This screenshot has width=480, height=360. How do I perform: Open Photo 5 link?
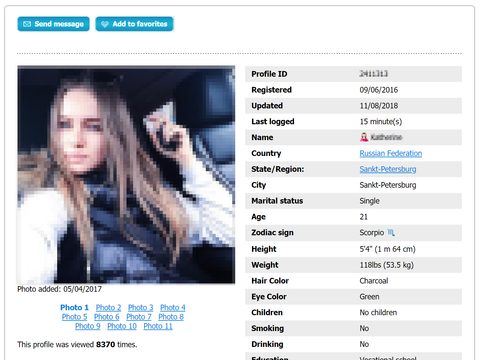point(74,317)
